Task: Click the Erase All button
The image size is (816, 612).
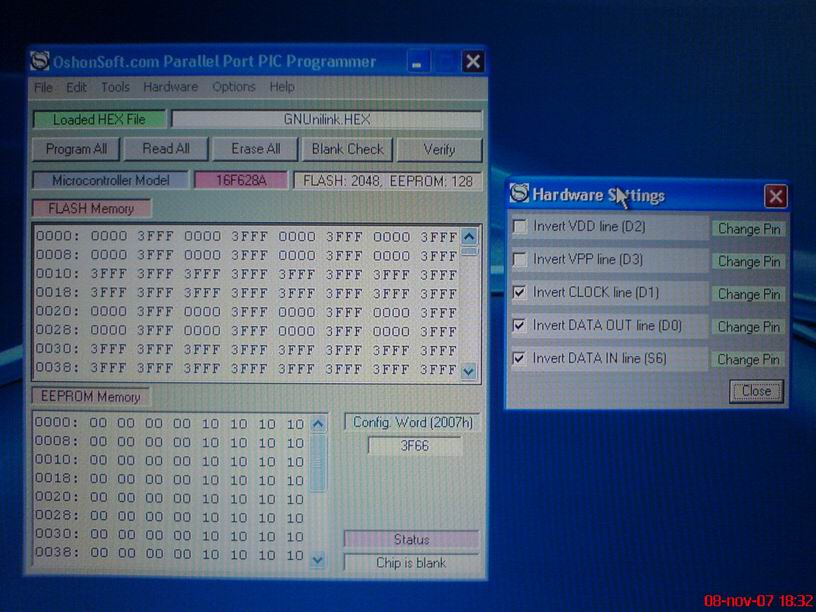Action: 256,149
